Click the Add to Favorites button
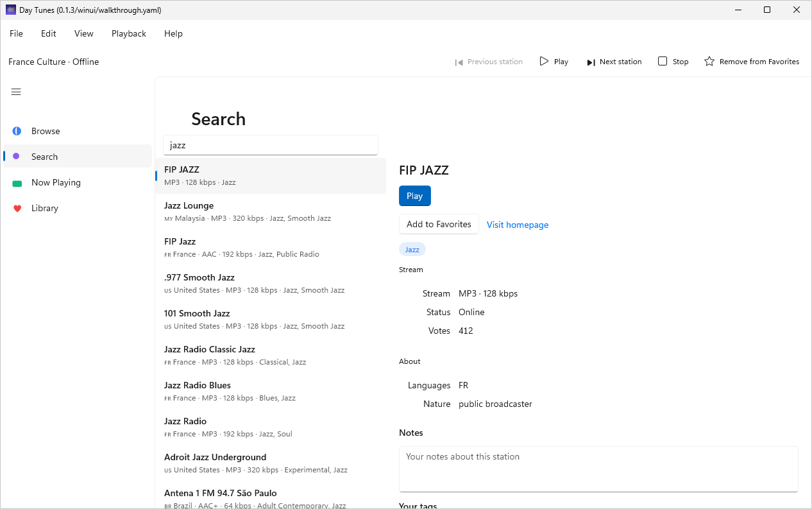The width and height of the screenshot is (812, 509). (439, 224)
